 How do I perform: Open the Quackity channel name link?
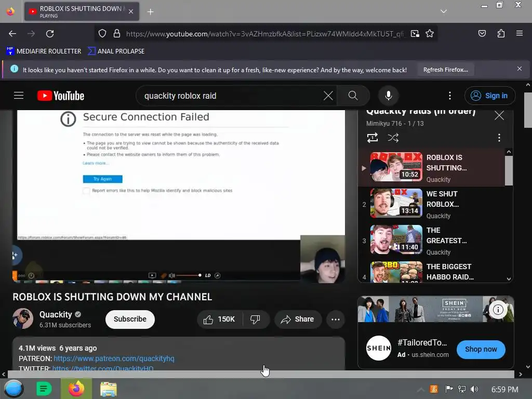pyautogui.click(x=56, y=314)
